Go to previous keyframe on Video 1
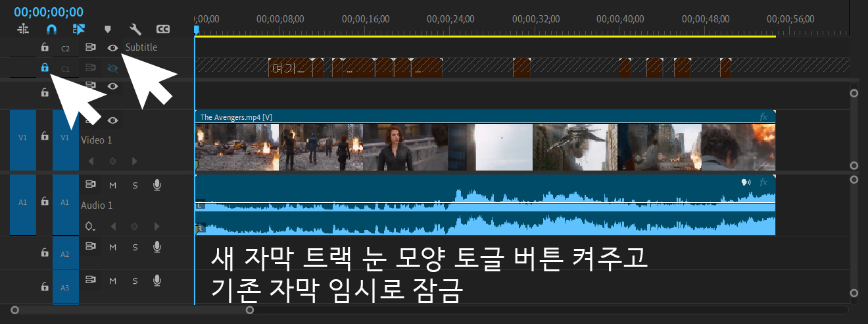 91,161
